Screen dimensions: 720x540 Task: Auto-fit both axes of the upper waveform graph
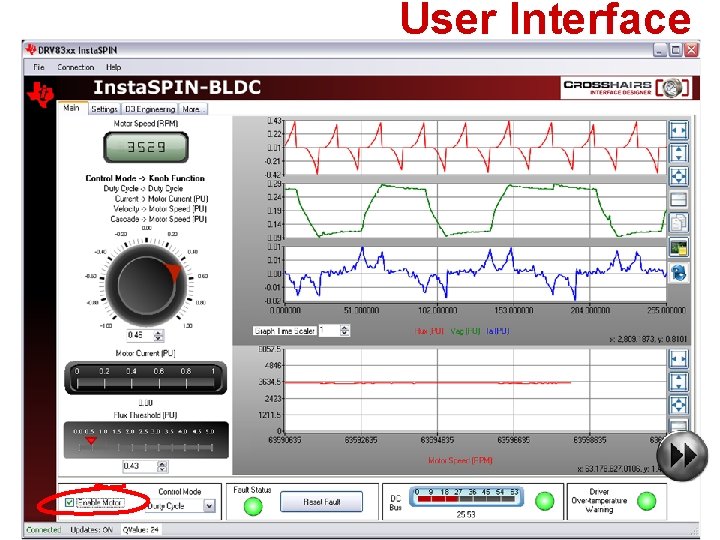pos(679,176)
